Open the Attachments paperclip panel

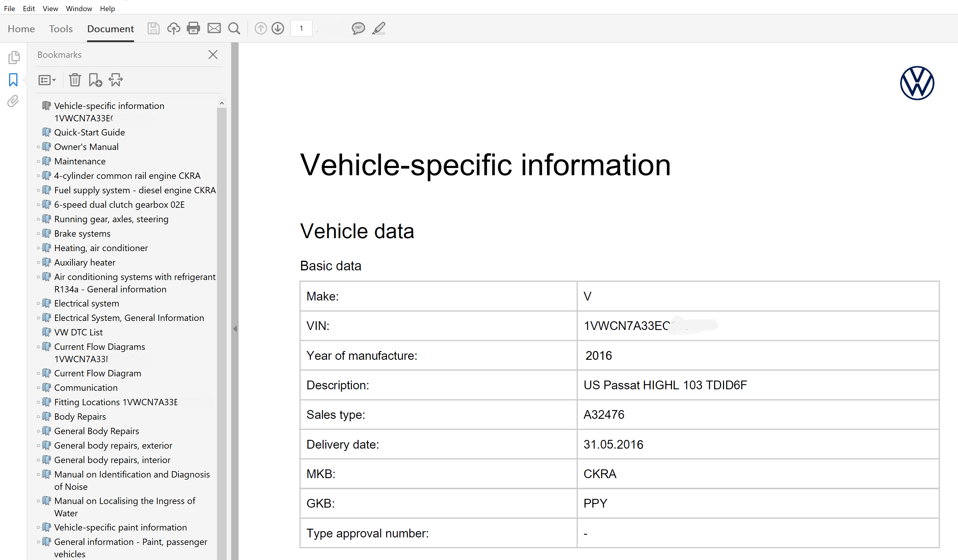click(13, 101)
